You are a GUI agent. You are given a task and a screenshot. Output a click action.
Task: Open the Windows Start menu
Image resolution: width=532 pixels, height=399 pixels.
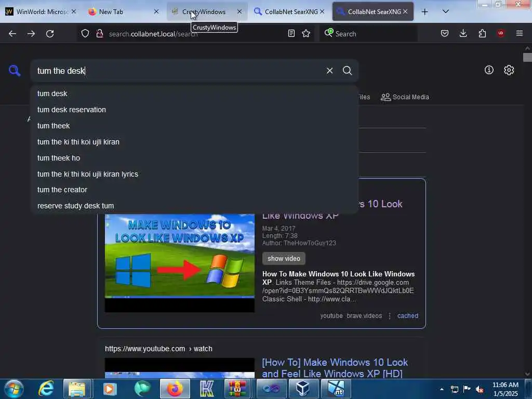coord(14,389)
